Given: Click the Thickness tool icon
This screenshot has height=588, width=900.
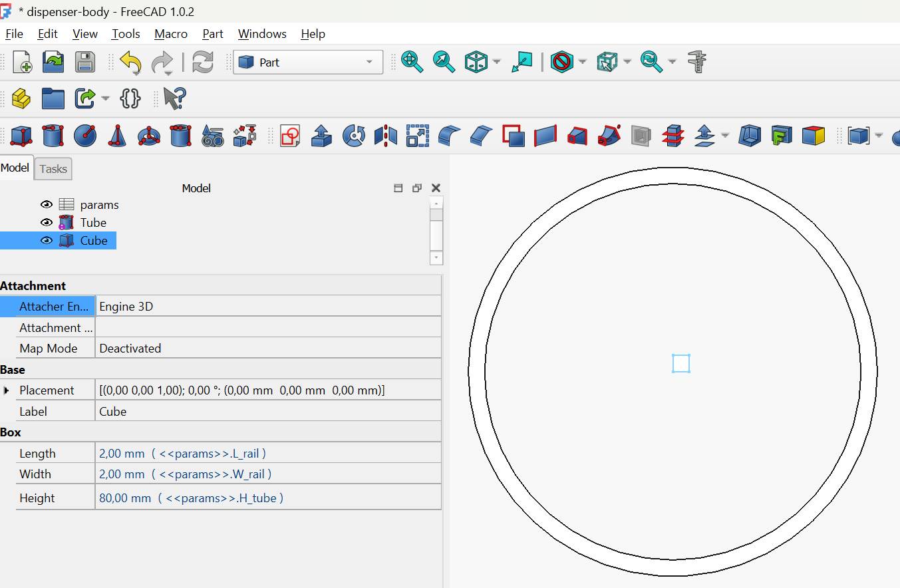Looking at the screenshot, I should tap(750, 136).
